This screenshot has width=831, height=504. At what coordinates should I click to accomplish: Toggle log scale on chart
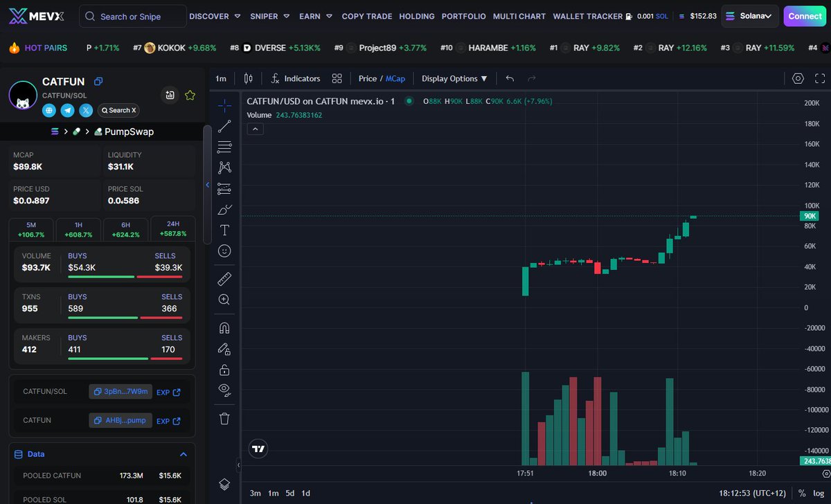[819, 493]
